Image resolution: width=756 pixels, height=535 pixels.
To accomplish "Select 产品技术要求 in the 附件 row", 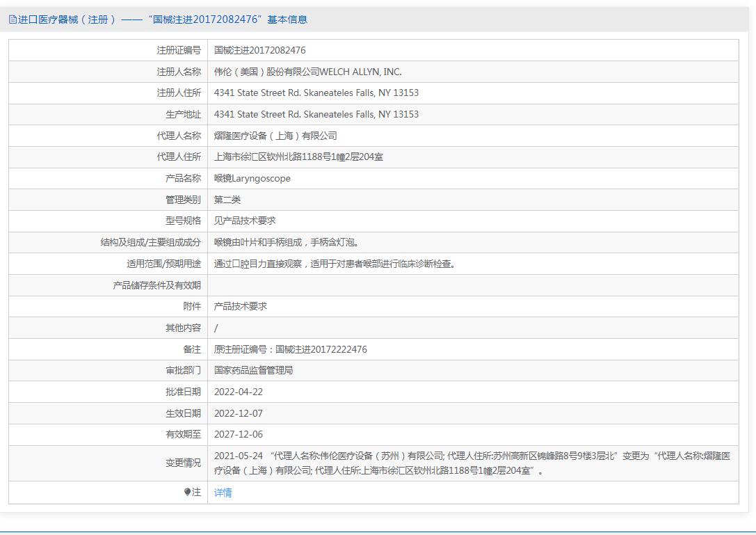I will tap(240, 306).
